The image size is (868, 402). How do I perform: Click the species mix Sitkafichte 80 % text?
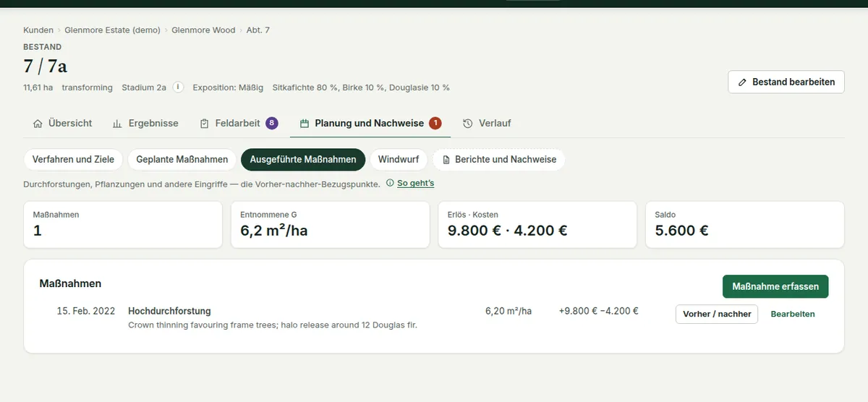361,87
